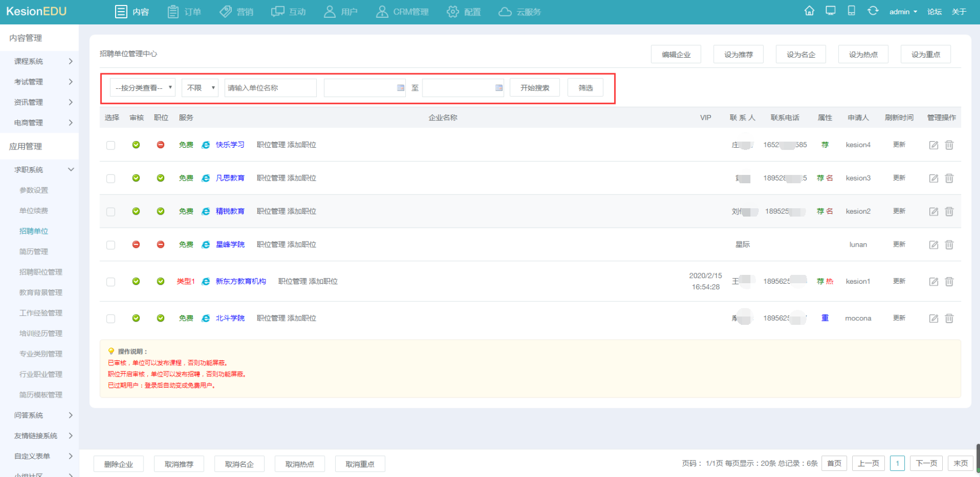Click the delete trash icon for 快乐学习 row
This screenshot has height=477, width=980.
point(949,145)
